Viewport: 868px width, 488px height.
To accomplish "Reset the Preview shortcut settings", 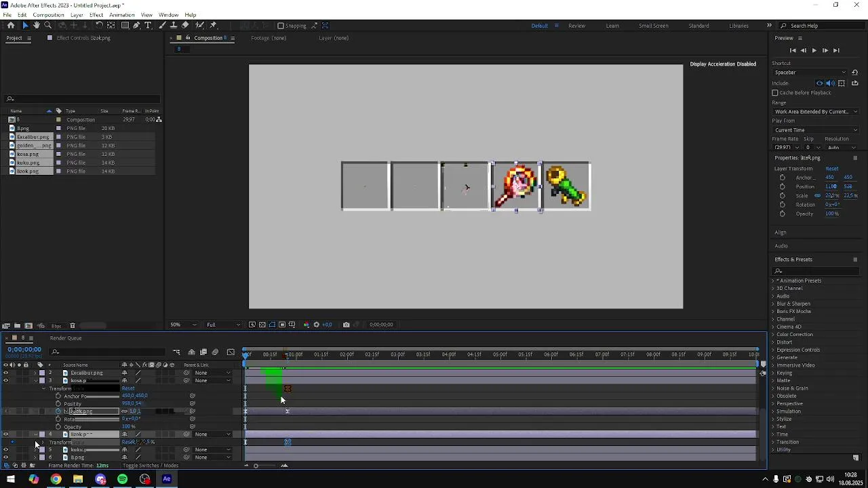I will coord(854,73).
